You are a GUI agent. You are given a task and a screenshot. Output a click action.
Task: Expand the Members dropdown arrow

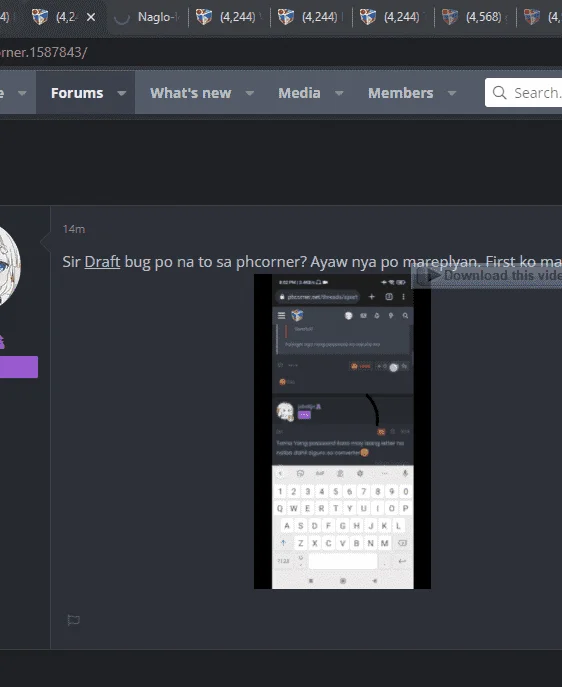click(x=452, y=93)
